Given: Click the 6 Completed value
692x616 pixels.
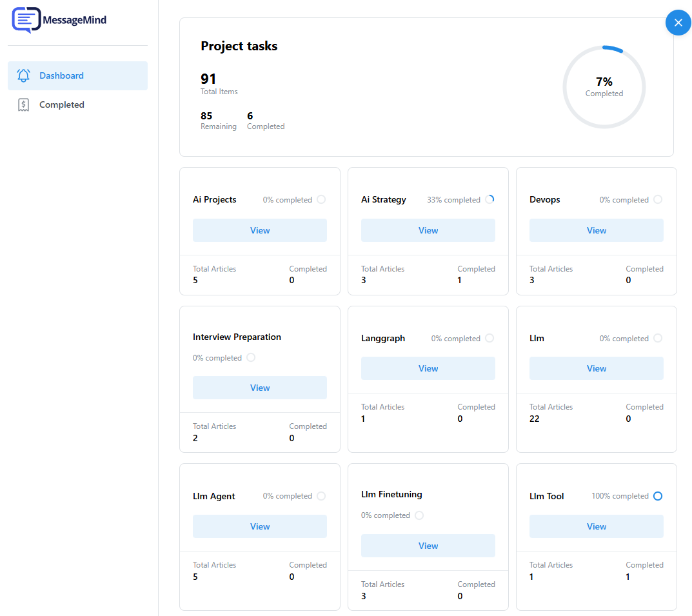Looking at the screenshot, I should tap(250, 116).
